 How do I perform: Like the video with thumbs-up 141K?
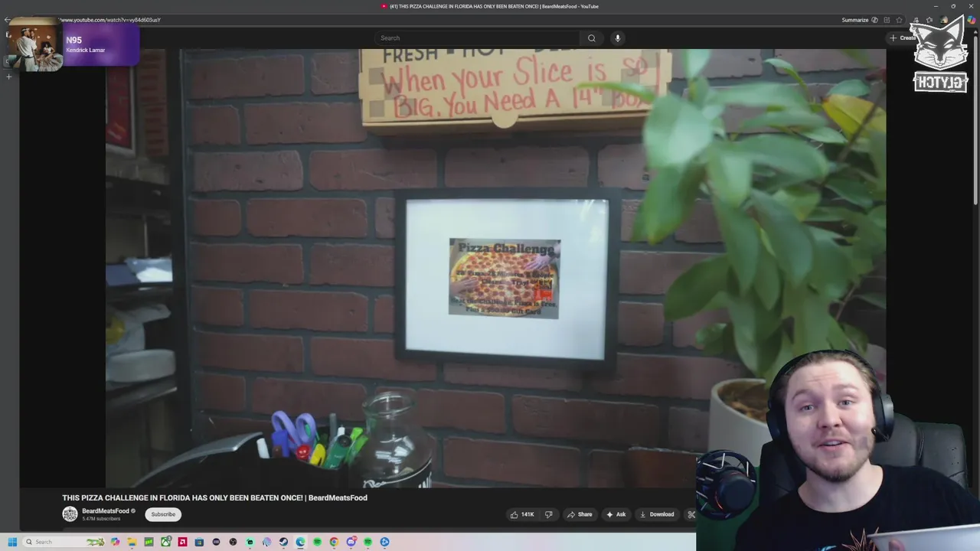pos(522,514)
